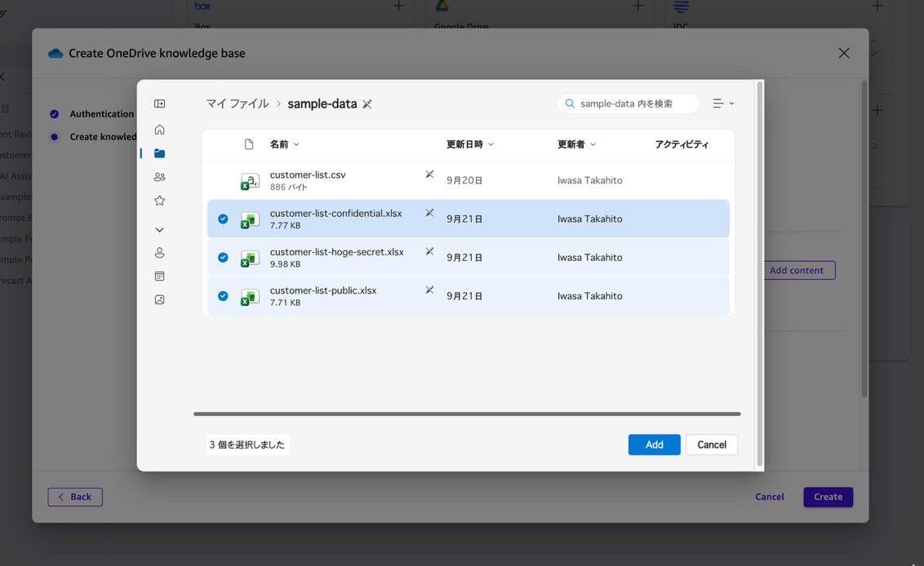Click sharing status icon for customer-list-confidential.xlsx
The height and width of the screenshot is (566, 924).
429,213
